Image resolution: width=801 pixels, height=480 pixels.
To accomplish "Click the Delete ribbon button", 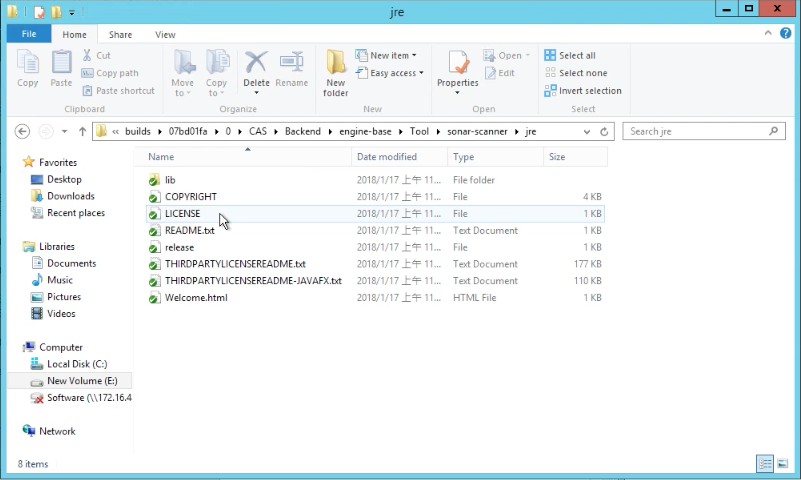I will (256, 66).
